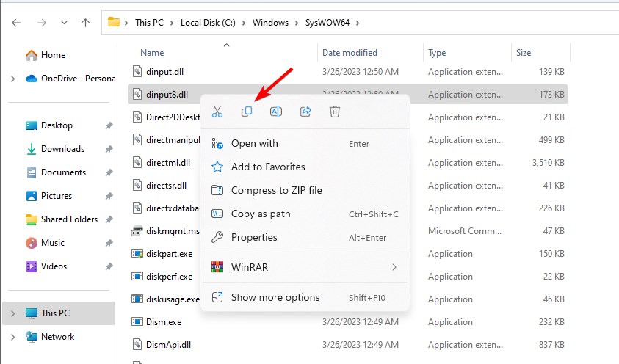Choose Show more options
619x364 pixels.
[x=305, y=297]
